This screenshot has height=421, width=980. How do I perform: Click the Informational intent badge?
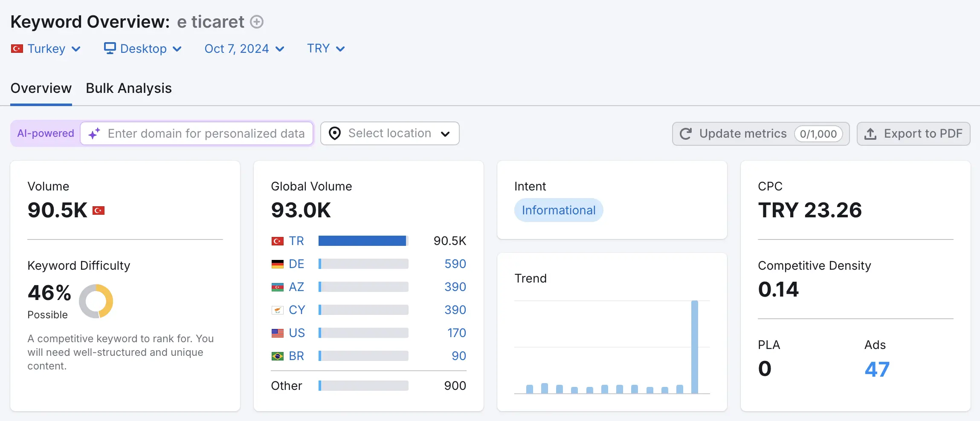point(559,210)
